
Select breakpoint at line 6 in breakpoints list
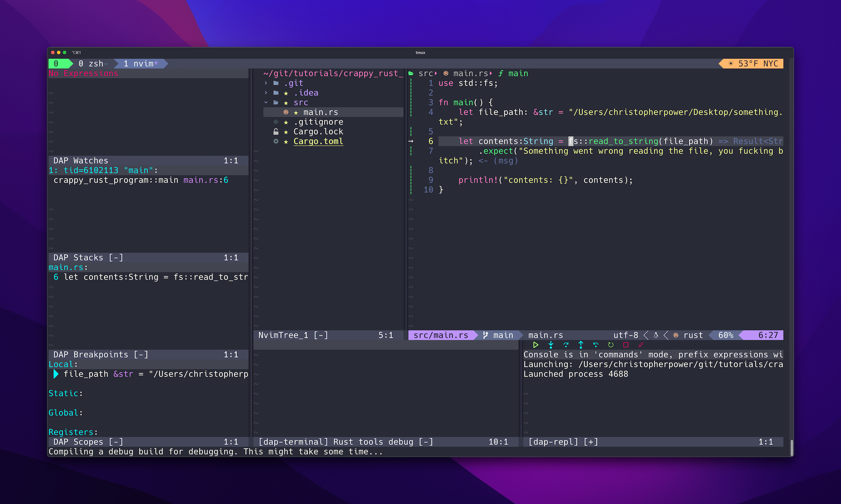(x=151, y=277)
